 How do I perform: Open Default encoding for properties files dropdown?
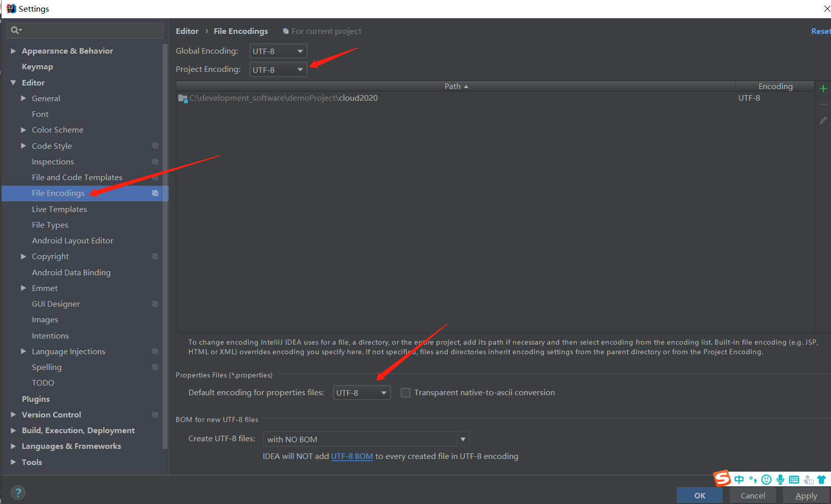click(x=362, y=393)
